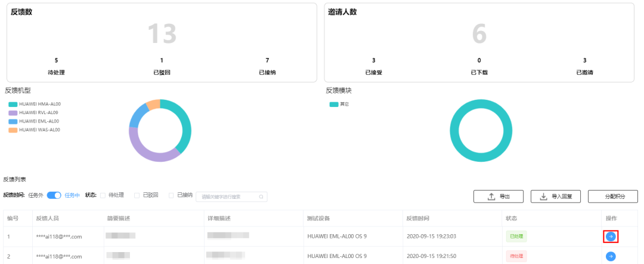Toggle HUAWEI HMA-AL00 legend marker
This screenshot has height=264, width=644.
coord(13,104)
